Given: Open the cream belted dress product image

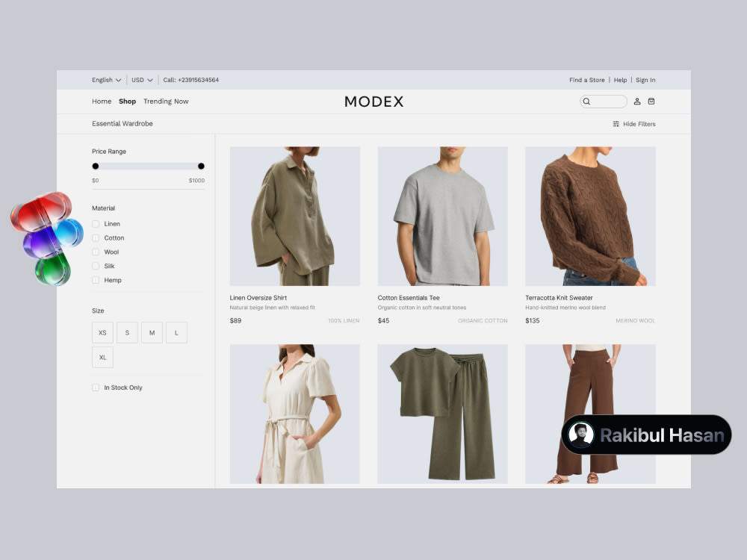Looking at the screenshot, I should pyautogui.click(x=295, y=414).
